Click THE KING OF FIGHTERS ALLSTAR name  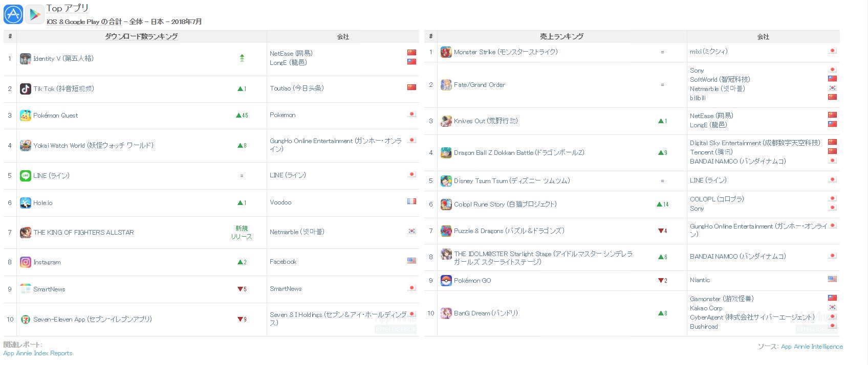point(84,233)
